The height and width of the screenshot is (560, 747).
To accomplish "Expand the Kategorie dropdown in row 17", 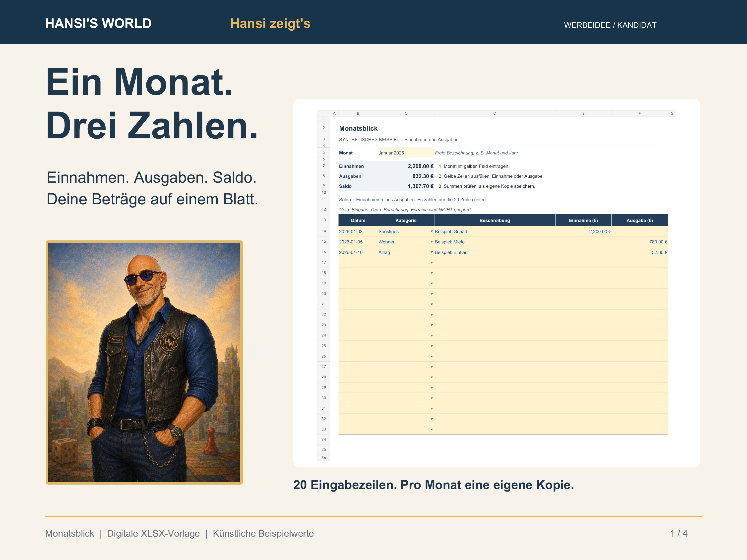I will (x=432, y=263).
